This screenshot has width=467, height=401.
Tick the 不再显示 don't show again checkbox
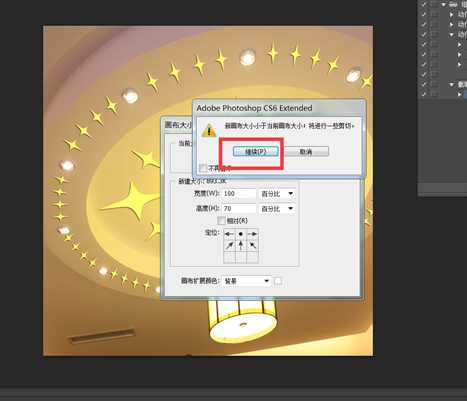pos(202,168)
